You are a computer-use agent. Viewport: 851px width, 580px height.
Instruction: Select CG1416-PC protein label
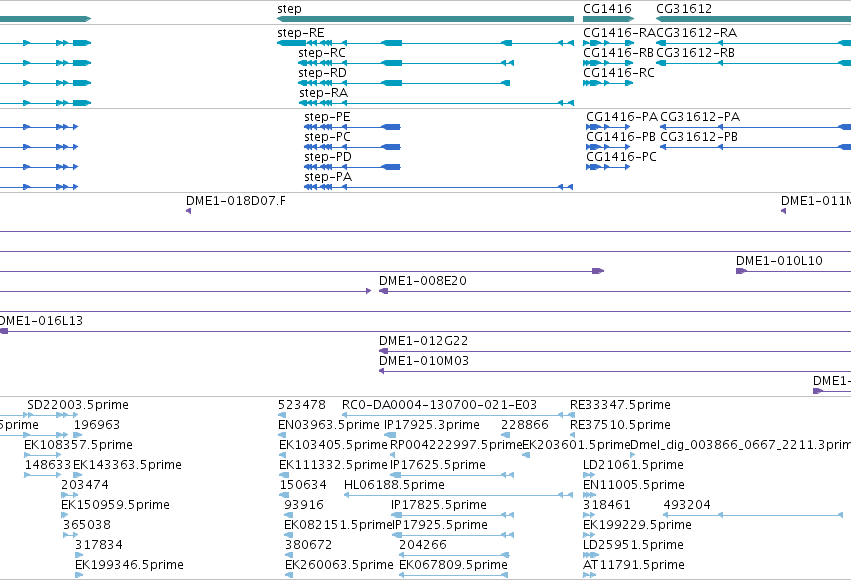pyautogui.click(x=621, y=157)
